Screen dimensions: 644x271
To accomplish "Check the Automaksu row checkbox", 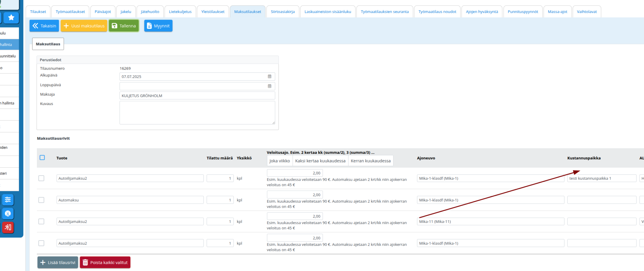I will point(41,200).
